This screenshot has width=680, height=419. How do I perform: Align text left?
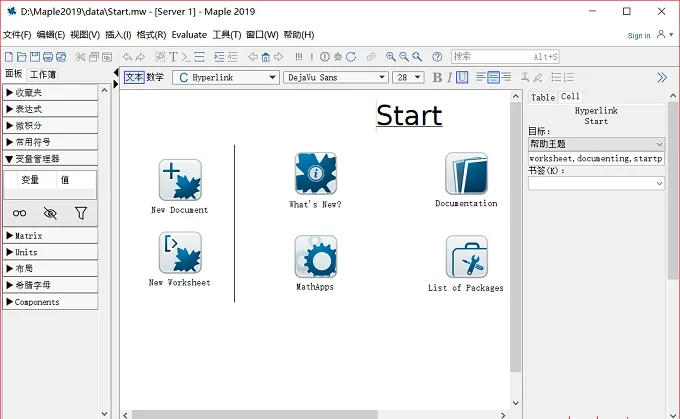481,78
